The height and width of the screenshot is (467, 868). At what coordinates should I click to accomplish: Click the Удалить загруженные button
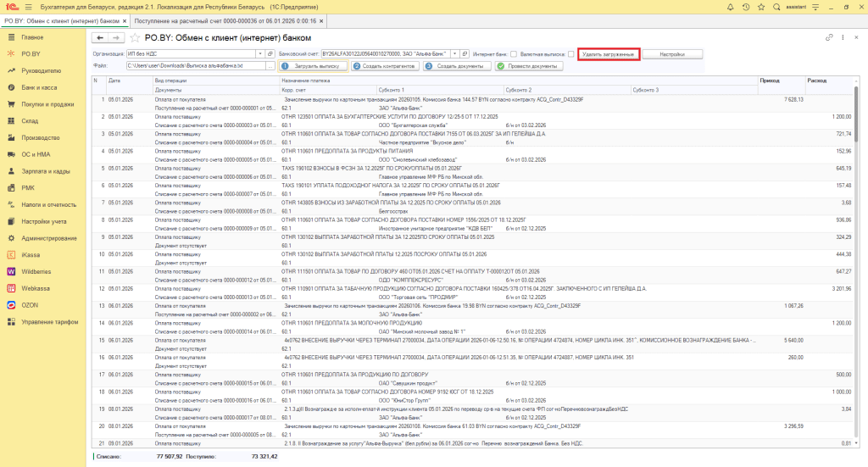pos(608,54)
